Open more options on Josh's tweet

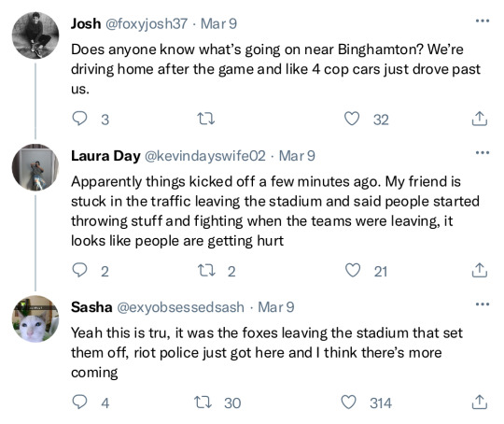pyautogui.click(x=483, y=21)
